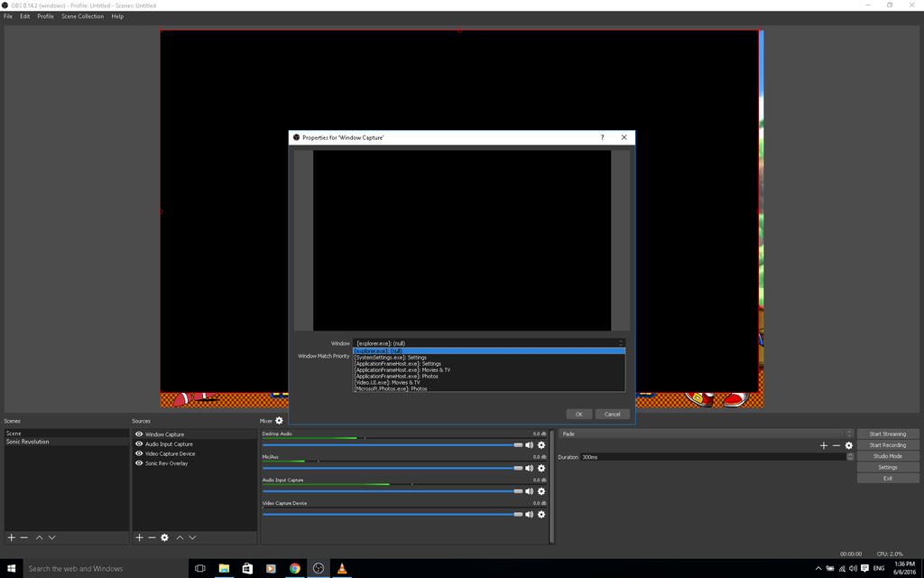
Task: Select [Video.UI.exe]: Movies & TV option
Action: click(x=488, y=382)
